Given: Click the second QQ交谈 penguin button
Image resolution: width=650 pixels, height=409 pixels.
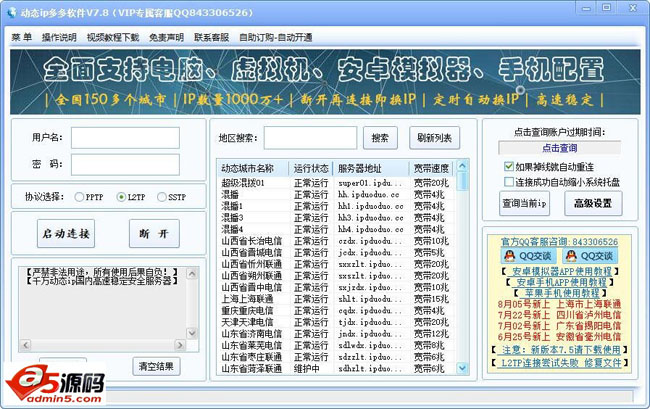Looking at the screenshot, I should (589, 256).
